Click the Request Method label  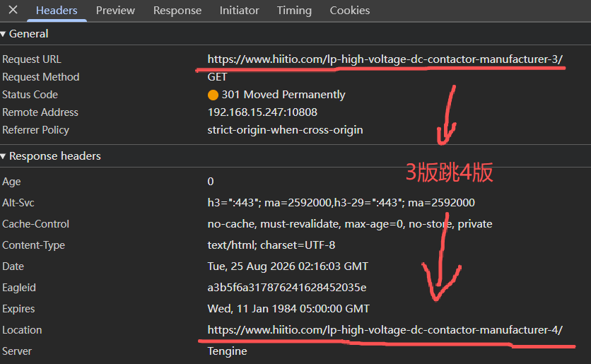pos(41,77)
